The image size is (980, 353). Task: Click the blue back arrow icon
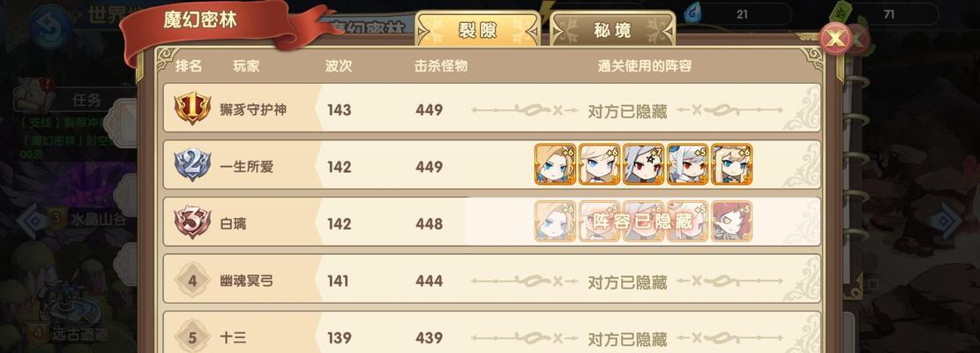(x=49, y=26)
